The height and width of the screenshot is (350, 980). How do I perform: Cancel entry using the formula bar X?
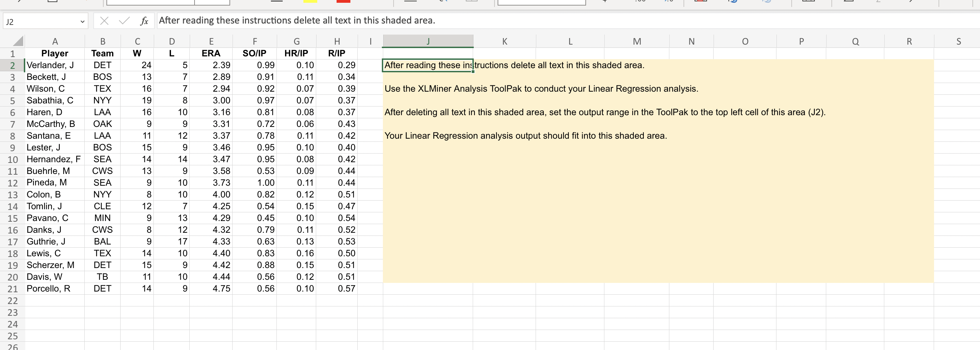click(104, 21)
